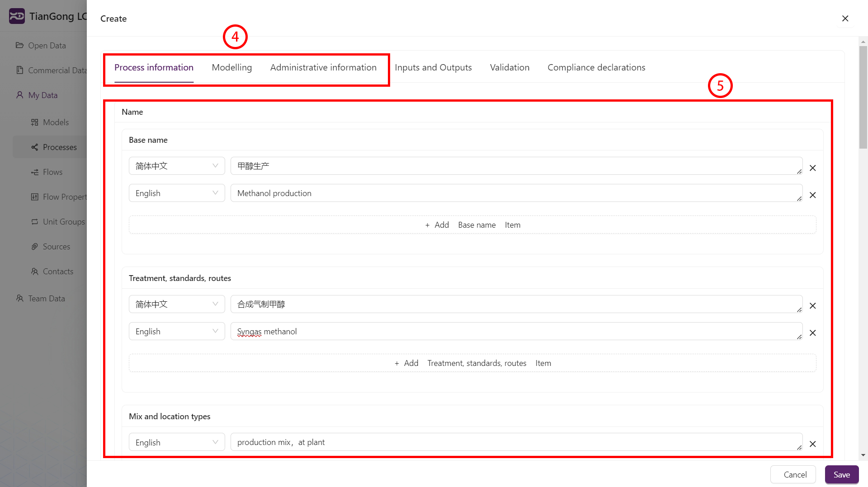The image size is (868, 487).
Task: Change language for Mix and location types
Action: click(176, 443)
